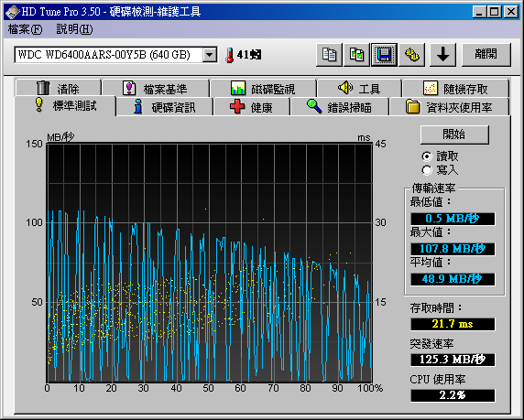
Task: Click the HD Tune title bar app icon
Action: tap(12, 12)
